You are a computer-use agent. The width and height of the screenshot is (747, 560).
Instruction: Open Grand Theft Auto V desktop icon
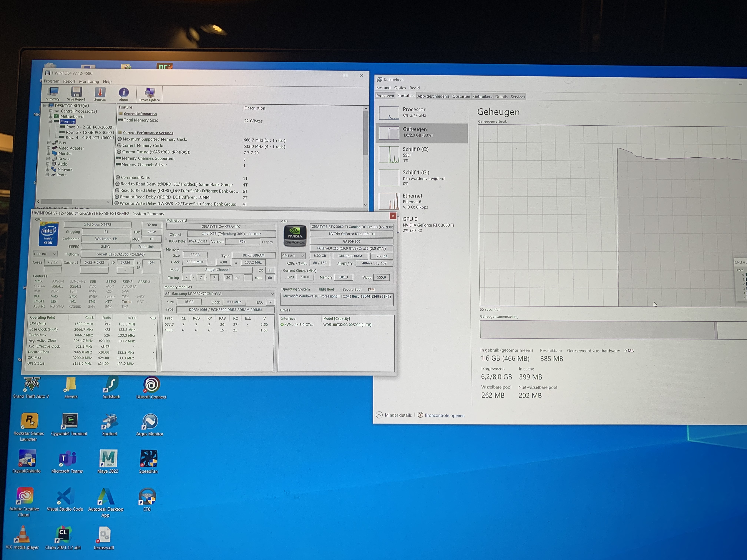[x=31, y=388]
